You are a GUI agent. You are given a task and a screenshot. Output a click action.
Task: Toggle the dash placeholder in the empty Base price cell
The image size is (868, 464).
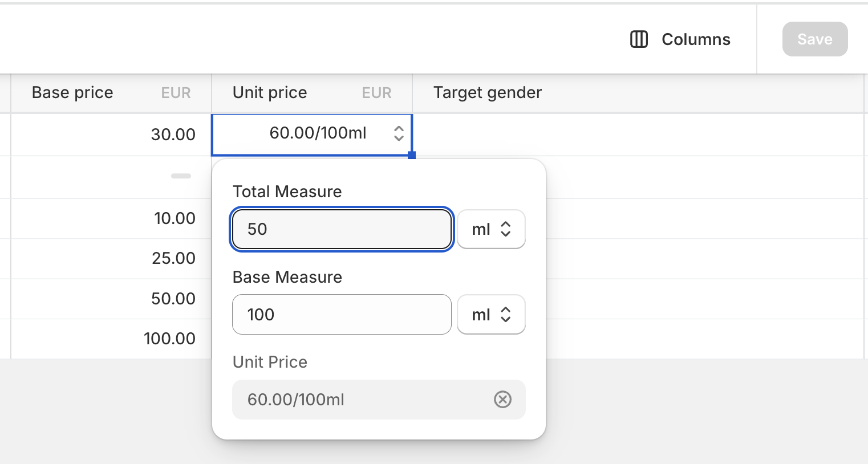pos(181,176)
